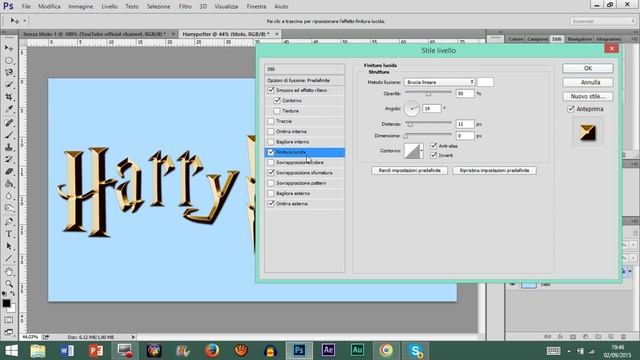
Task: Toggle Smusso ed effetto rilievo checkbox
Action: click(x=271, y=90)
